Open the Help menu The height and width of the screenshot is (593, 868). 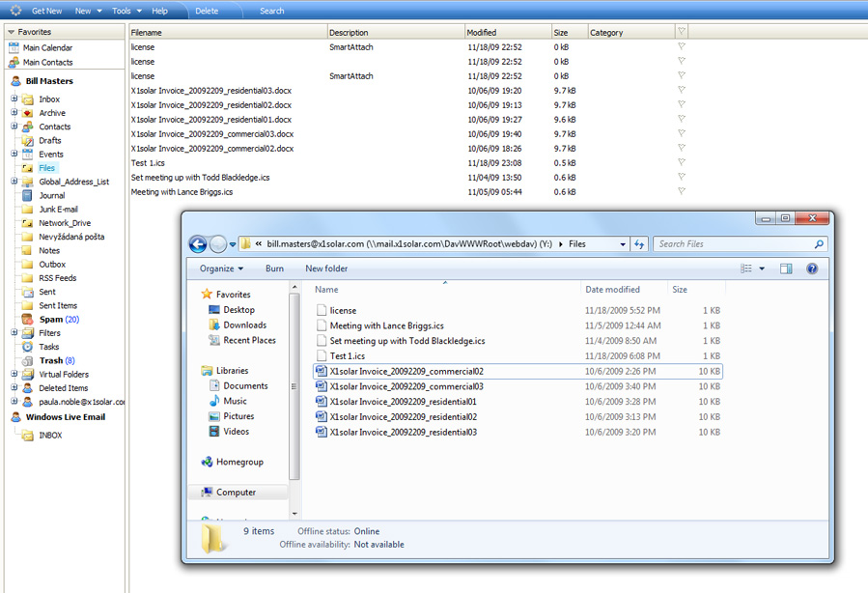[159, 11]
